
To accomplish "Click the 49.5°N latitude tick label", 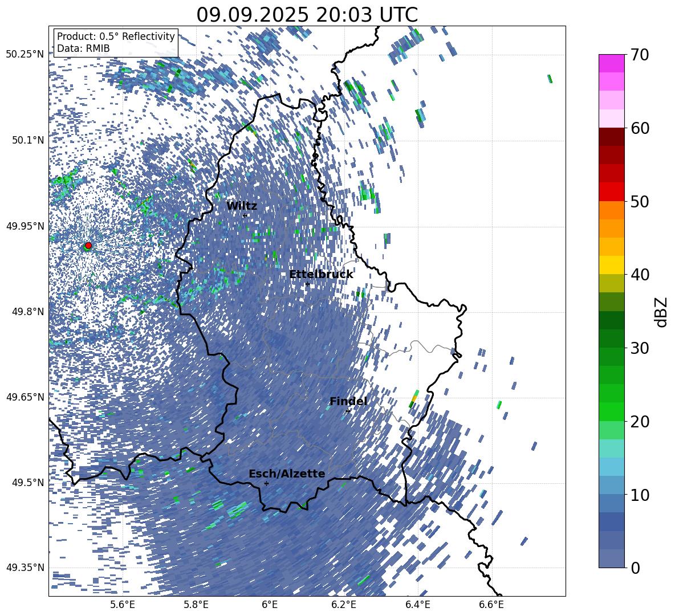I will (x=27, y=483).
